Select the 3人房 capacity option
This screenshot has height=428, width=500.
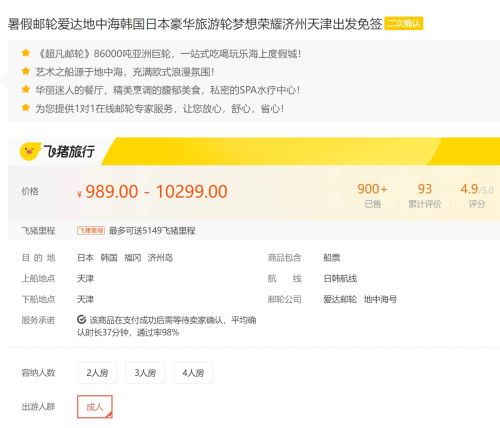(x=145, y=373)
